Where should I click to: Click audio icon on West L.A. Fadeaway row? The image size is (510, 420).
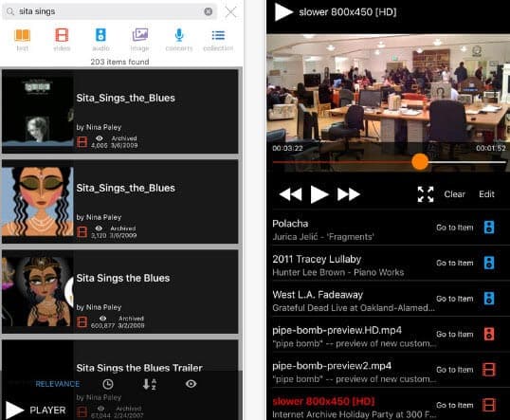pos(489,299)
